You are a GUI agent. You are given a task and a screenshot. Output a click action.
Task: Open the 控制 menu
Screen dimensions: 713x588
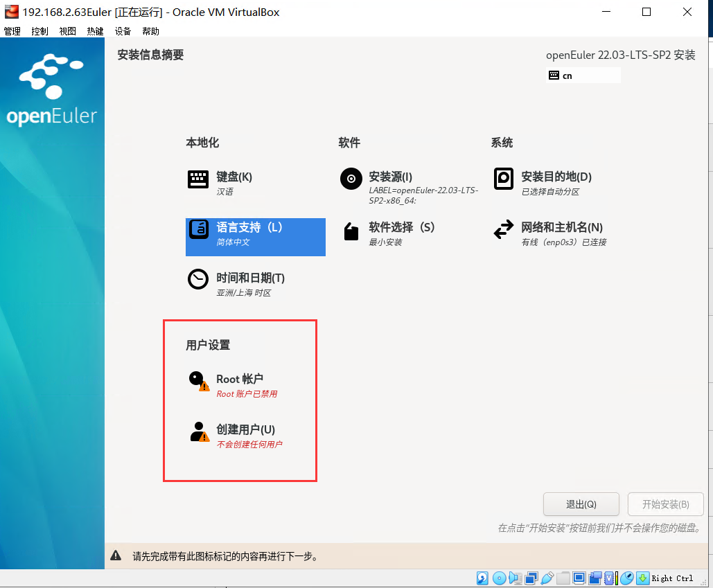pyautogui.click(x=39, y=31)
